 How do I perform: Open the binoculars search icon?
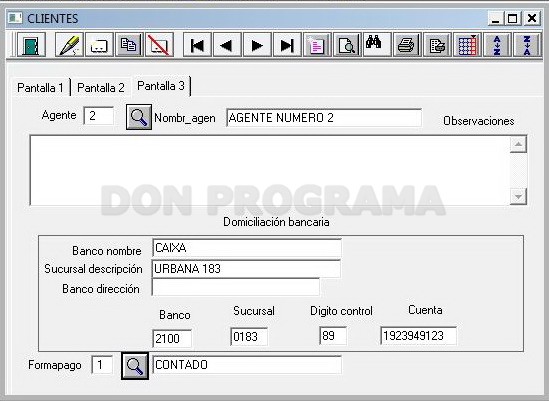377,45
